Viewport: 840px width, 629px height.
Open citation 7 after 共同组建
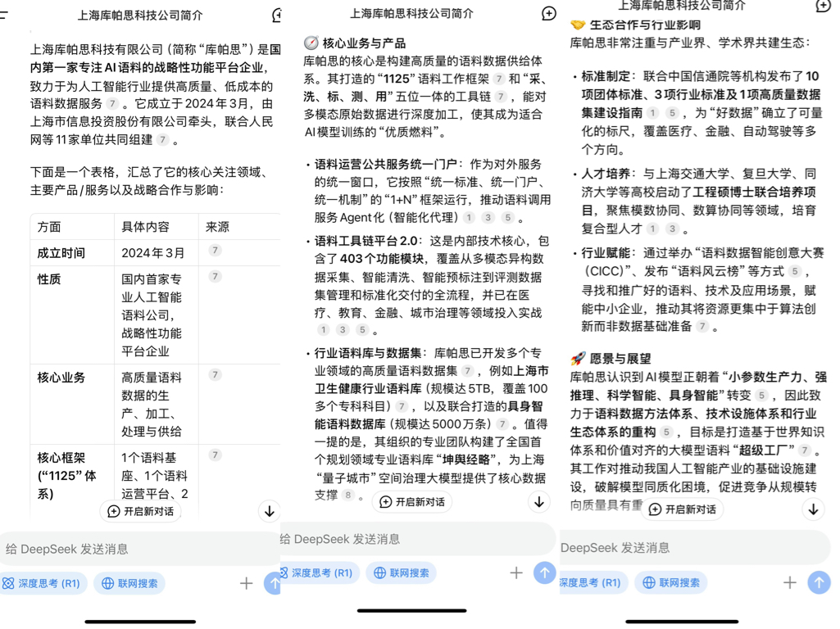[x=162, y=140]
